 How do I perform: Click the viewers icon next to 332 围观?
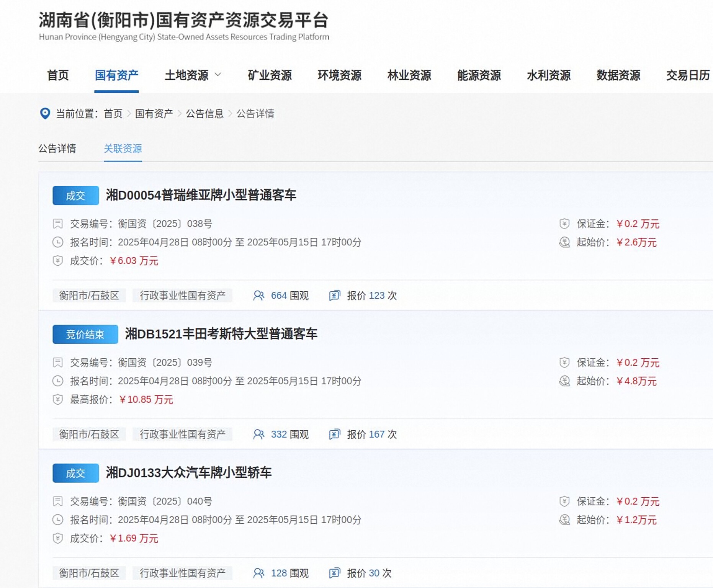click(x=259, y=434)
